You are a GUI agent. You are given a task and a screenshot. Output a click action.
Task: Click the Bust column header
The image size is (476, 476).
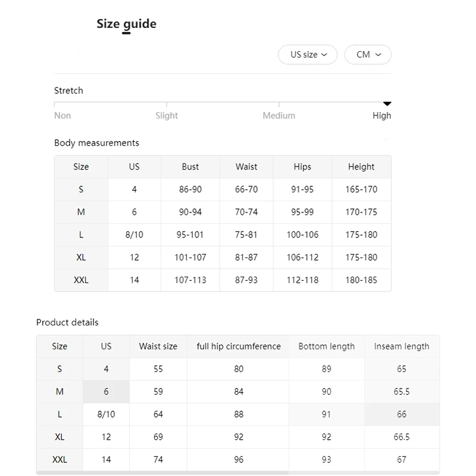point(190,167)
